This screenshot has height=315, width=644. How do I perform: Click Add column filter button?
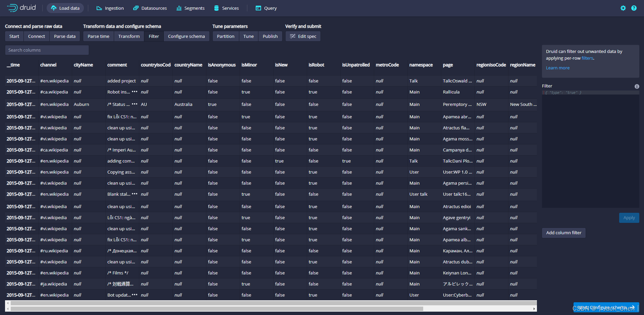(x=564, y=233)
